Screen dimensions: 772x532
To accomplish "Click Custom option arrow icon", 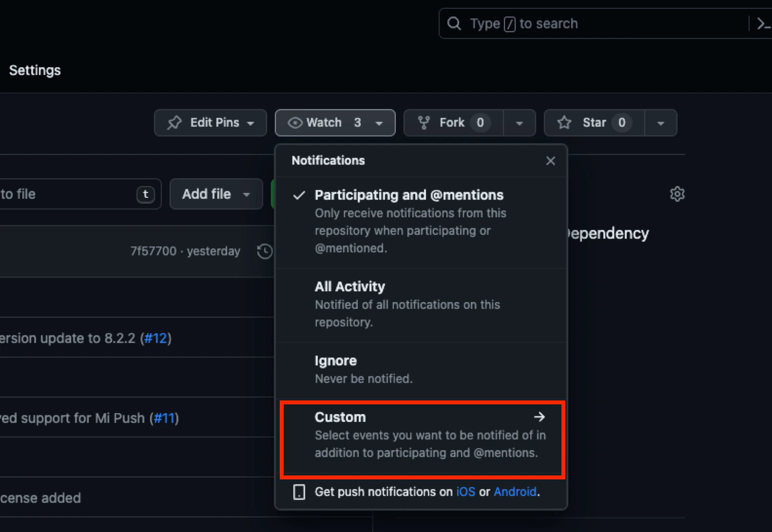I will (x=539, y=417).
